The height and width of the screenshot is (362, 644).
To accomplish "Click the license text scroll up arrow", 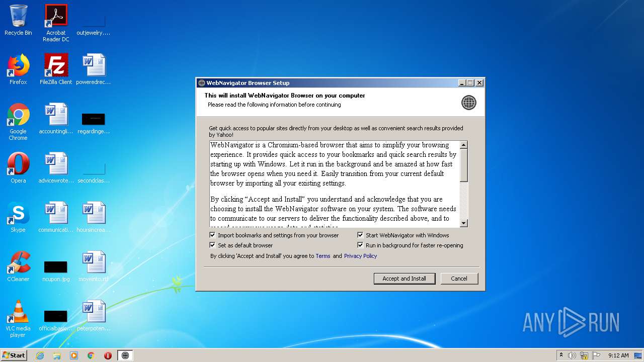I will pos(464,145).
